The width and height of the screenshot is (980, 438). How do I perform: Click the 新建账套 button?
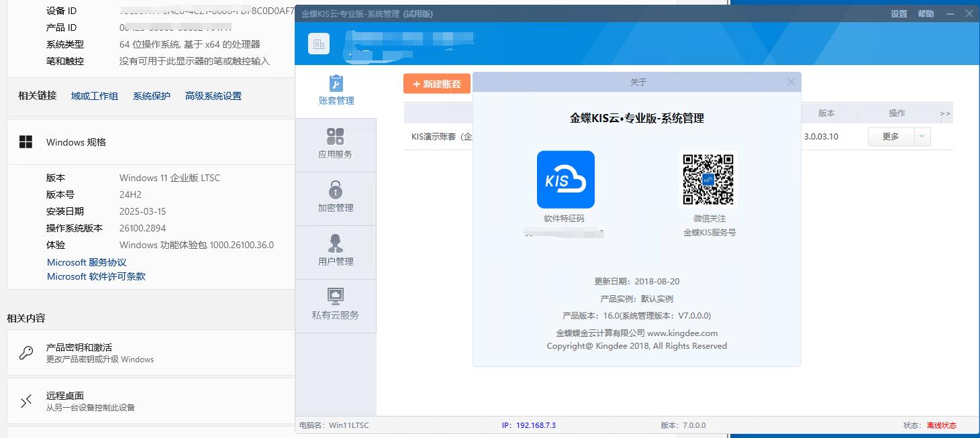point(437,84)
